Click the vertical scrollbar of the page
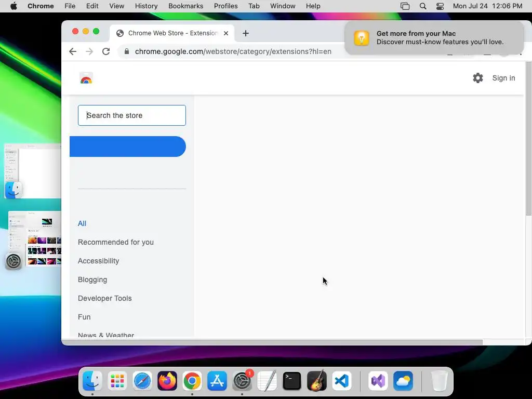Viewport: 532px width, 399px height. [528, 138]
